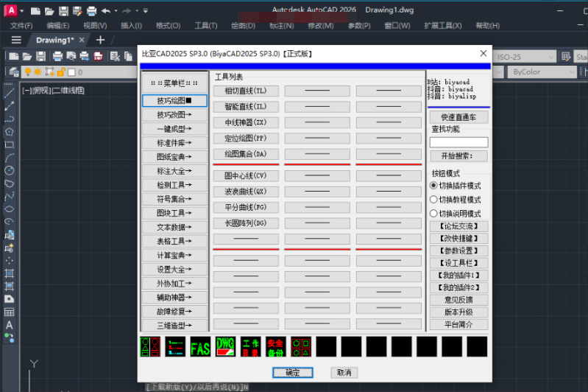Open the 扩展工具(X) menu

pos(443,26)
